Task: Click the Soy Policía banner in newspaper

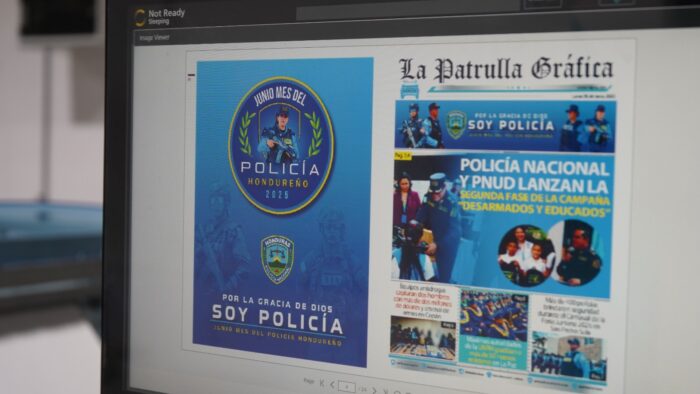Action: [x=505, y=127]
